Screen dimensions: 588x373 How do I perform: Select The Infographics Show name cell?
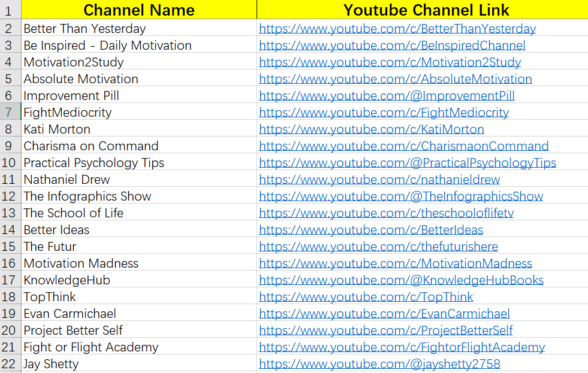click(x=139, y=196)
